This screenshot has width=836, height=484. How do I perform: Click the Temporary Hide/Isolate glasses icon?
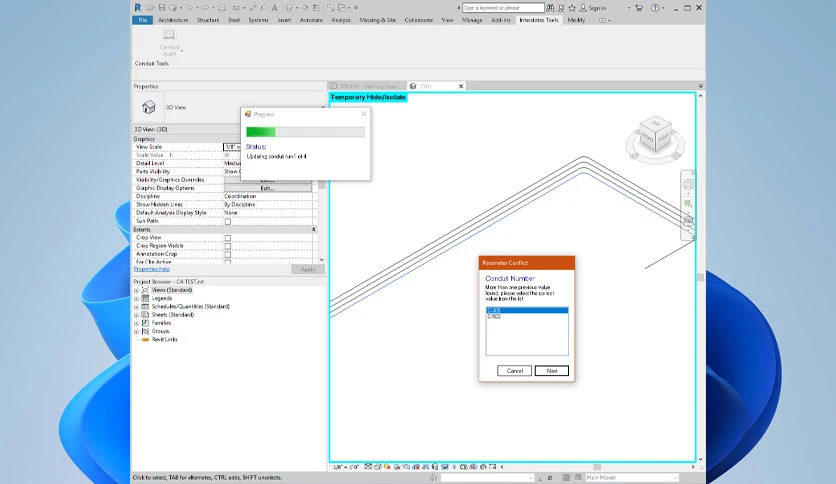[445, 466]
